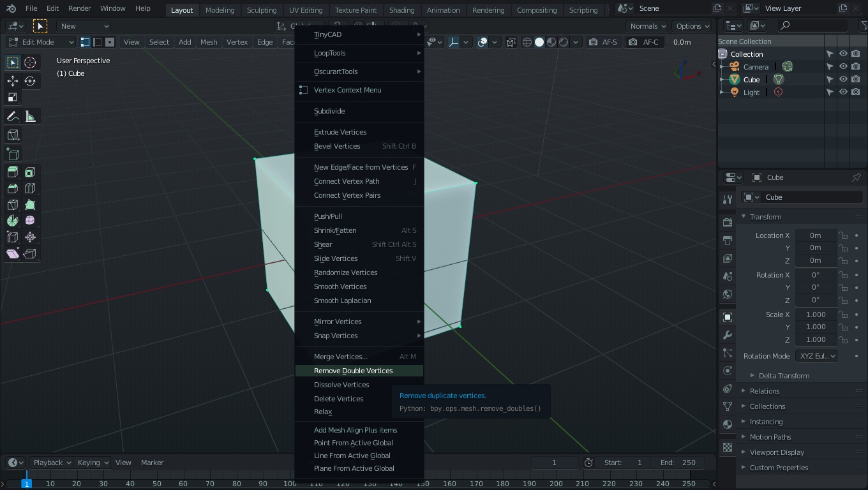The height and width of the screenshot is (490, 868).
Task: Disable Light selectability in the outliner
Action: tap(830, 92)
